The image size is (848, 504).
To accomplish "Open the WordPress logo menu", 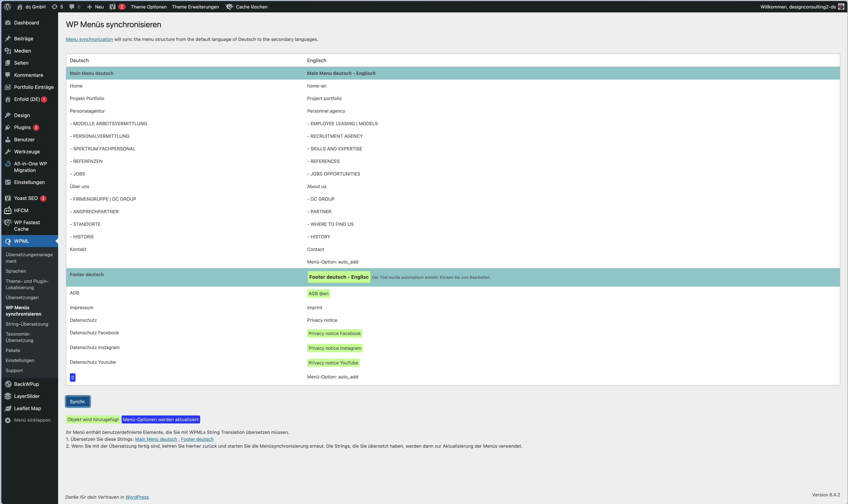I will tap(7, 6).
